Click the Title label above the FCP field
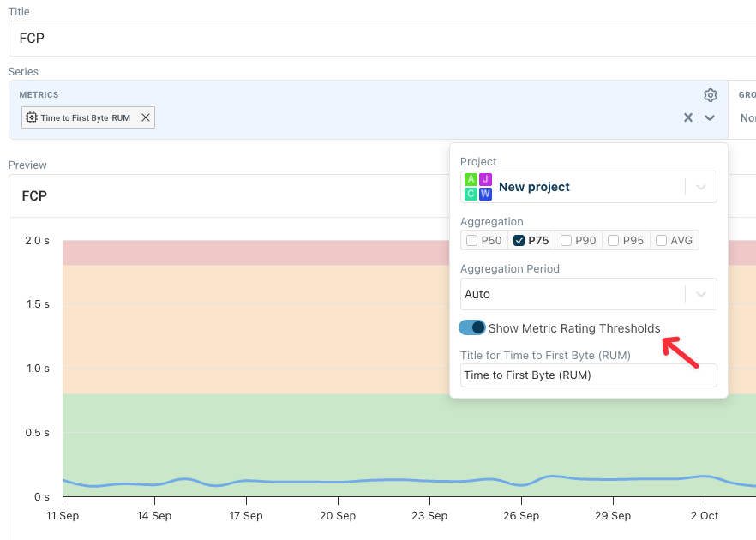756x540 pixels. 19,12
